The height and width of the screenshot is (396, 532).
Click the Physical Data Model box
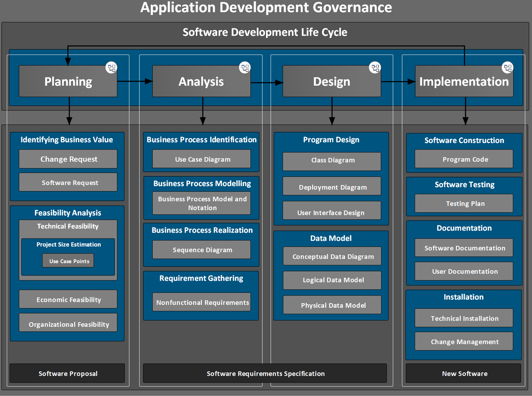332,305
